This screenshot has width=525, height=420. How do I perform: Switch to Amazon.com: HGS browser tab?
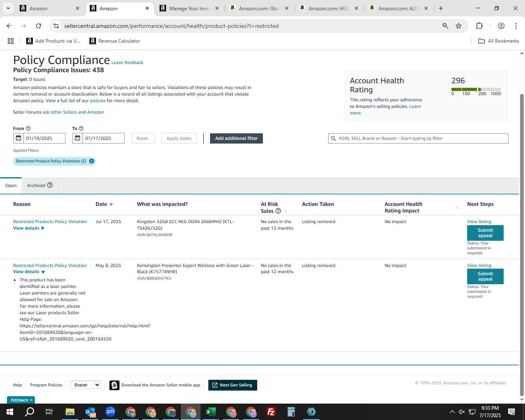pos(329,8)
